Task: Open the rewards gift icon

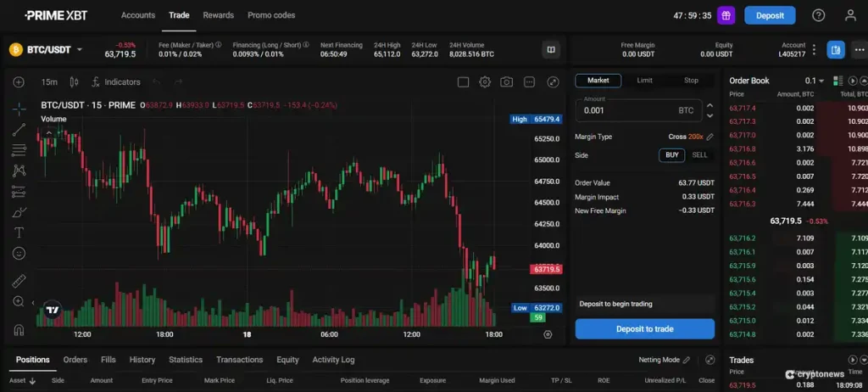Action: [x=726, y=15]
